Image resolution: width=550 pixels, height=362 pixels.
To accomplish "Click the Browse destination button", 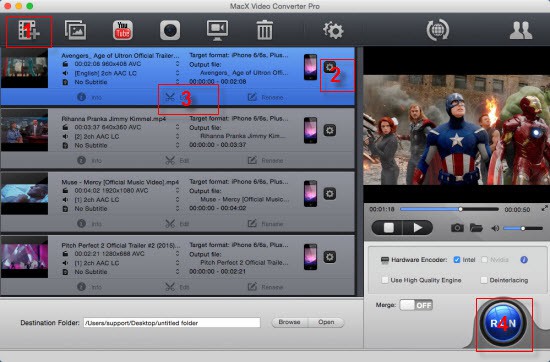I will tap(289, 322).
